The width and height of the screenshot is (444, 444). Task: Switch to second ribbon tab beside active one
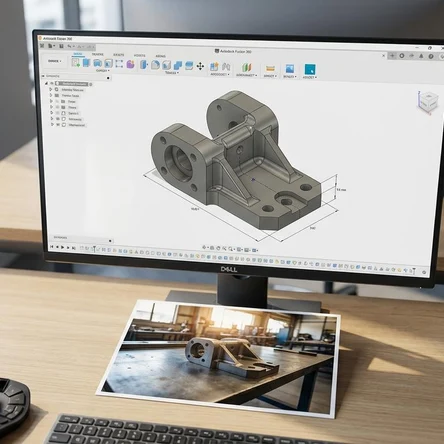tap(97, 54)
